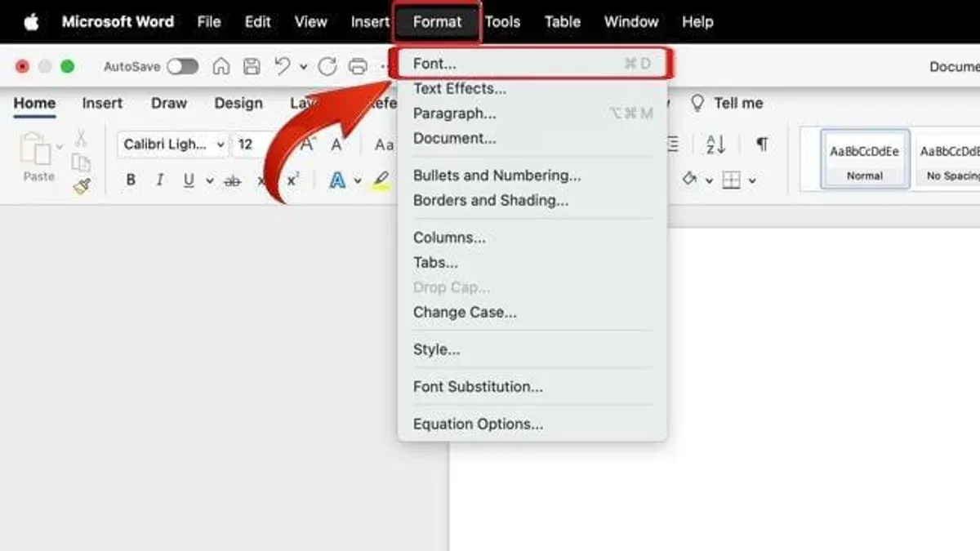Apply the Normal style thumbnail
This screenshot has height=551, width=980.
point(865,159)
